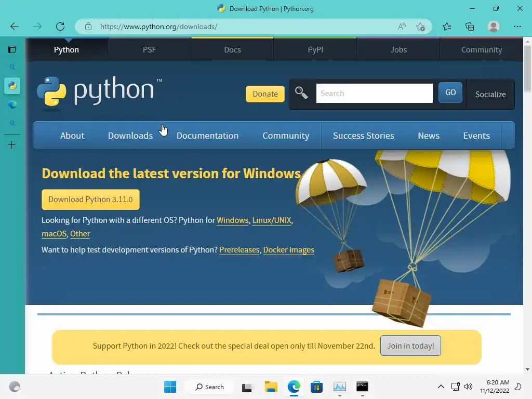Show hidden system tray icons
532x399 pixels.
point(441,387)
